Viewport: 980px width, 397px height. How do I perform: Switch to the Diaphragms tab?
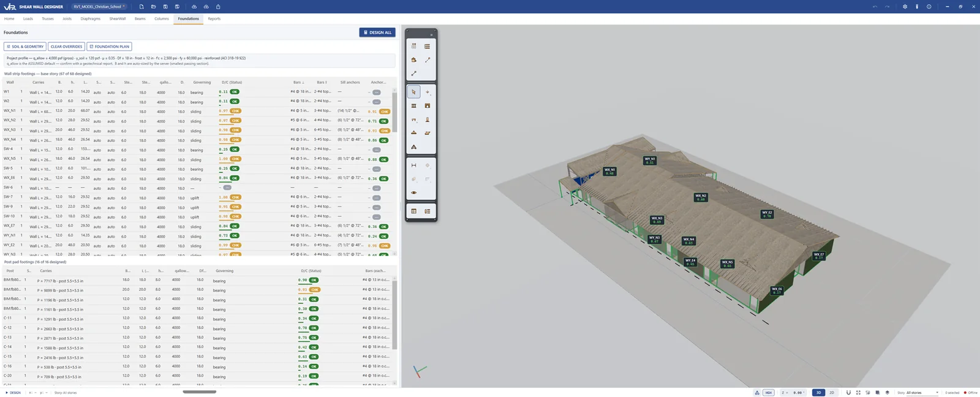[91, 18]
